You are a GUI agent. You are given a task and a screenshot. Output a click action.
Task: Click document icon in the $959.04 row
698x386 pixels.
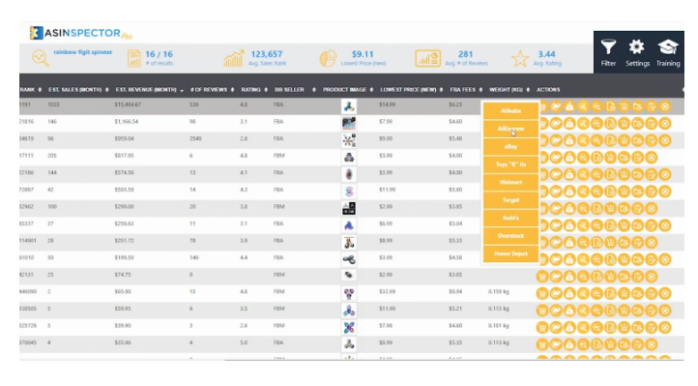click(x=610, y=140)
